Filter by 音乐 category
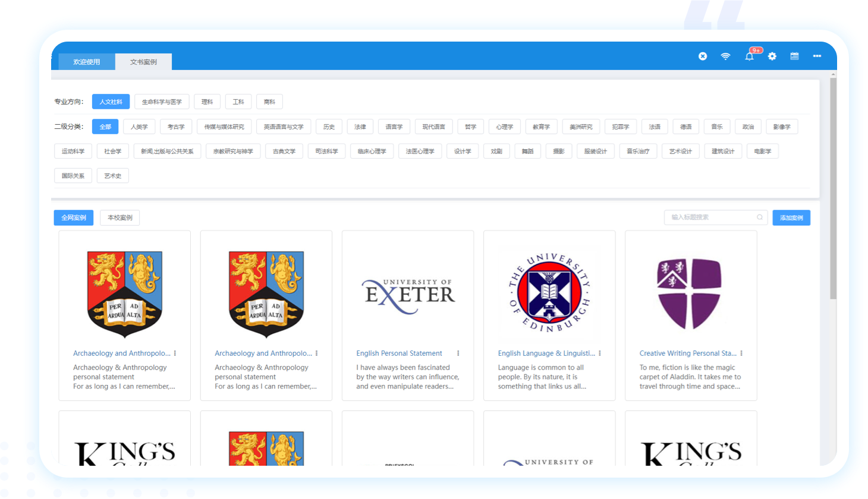868x499 pixels. click(x=717, y=127)
